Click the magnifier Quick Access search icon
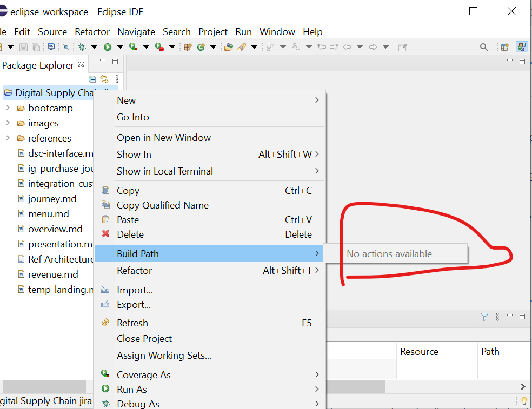This screenshot has height=409, width=532. (x=484, y=47)
